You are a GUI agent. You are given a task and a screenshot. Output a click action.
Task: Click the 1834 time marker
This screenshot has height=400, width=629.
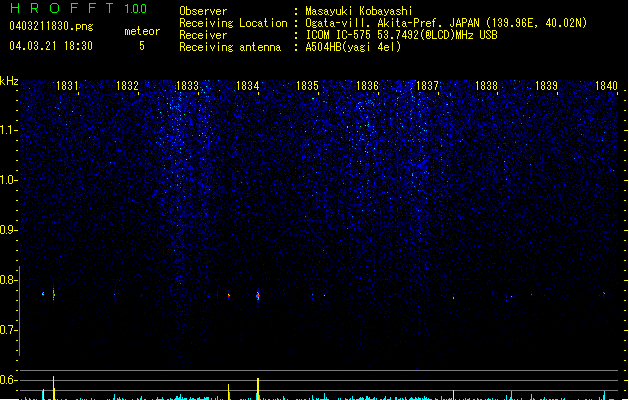pos(248,86)
